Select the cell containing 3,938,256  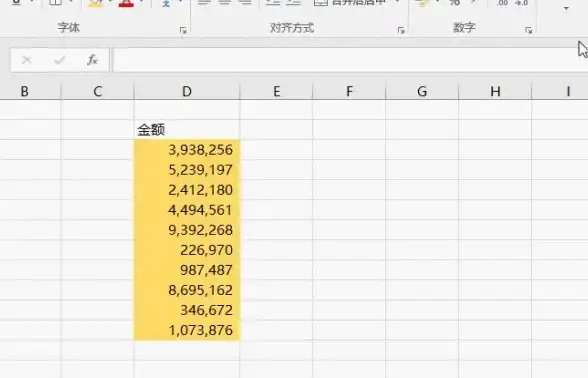pyautogui.click(x=187, y=150)
